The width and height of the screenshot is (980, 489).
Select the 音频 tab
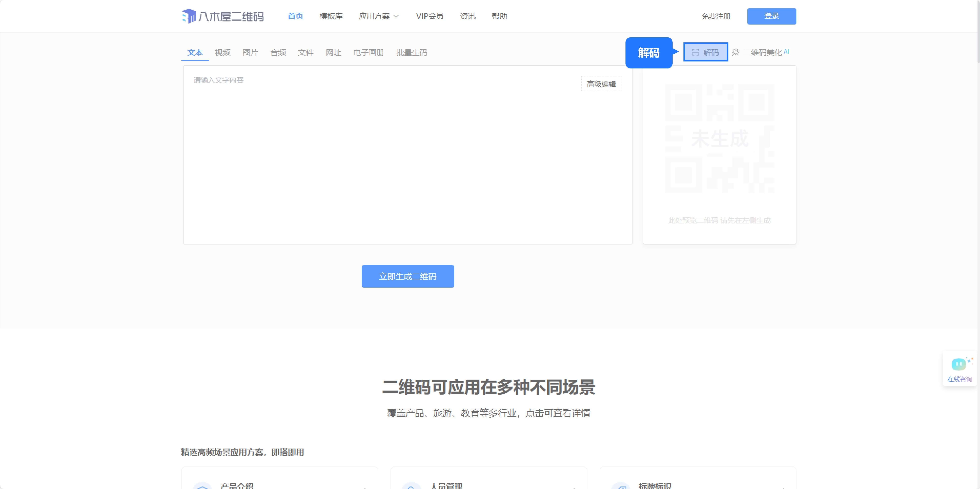pyautogui.click(x=278, y=53)
